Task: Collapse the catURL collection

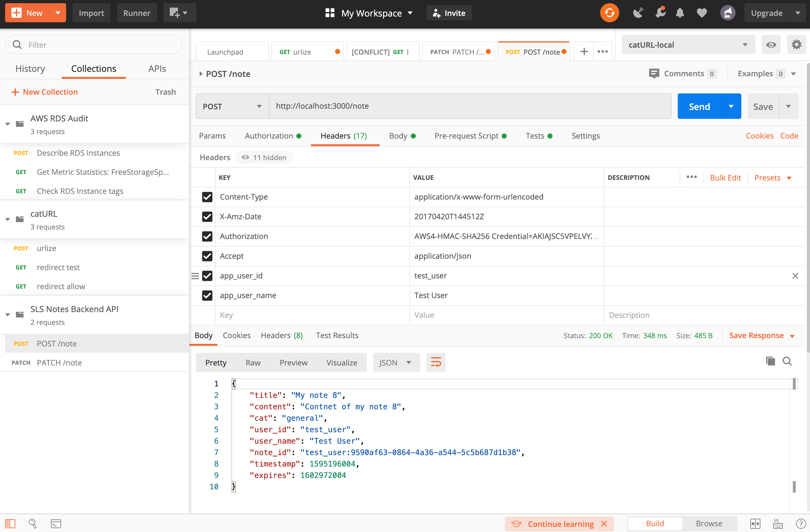Action: (x=8, y=219)
